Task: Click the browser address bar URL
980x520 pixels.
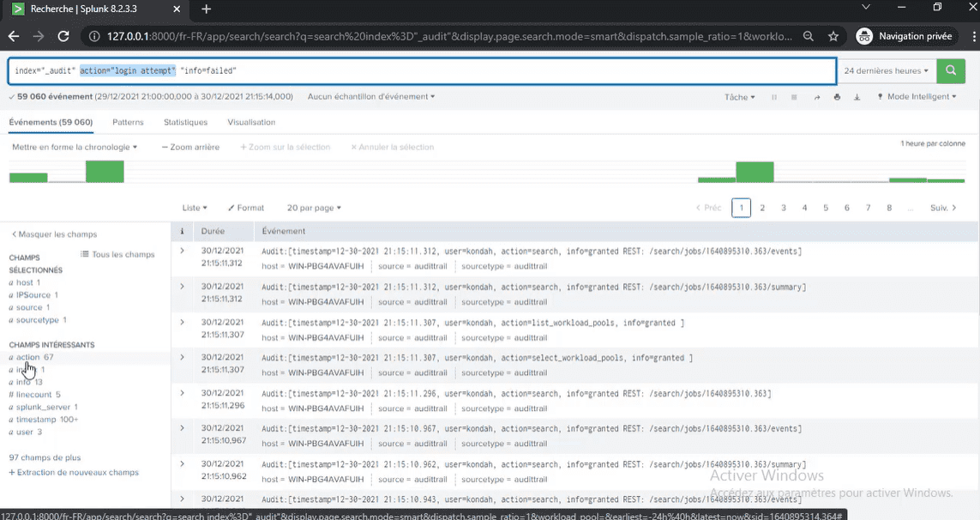Action: pos(448,36)
